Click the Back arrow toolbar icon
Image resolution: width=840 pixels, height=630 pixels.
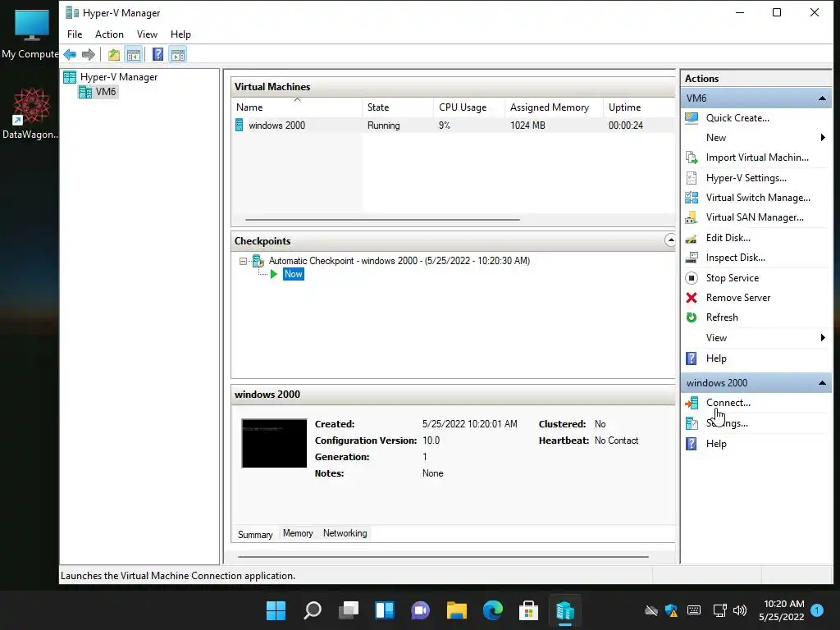[70, 55]
